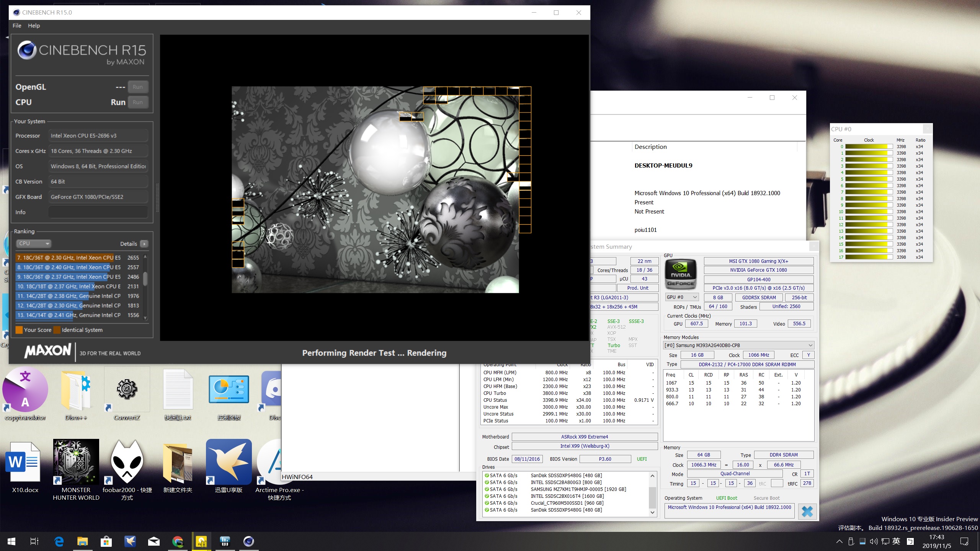
Task: Select ranking row 9 with score 2486
Action: pyautogui.click(x=78, y=277)
